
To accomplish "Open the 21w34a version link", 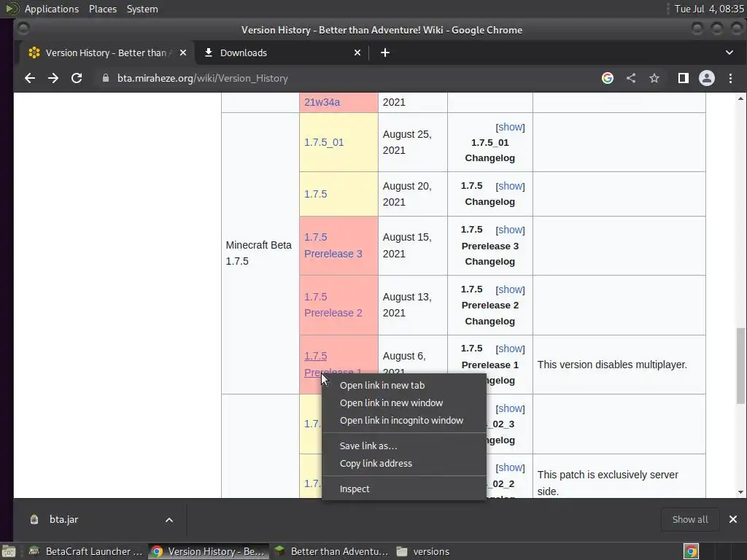I will [x=322, y=102].
